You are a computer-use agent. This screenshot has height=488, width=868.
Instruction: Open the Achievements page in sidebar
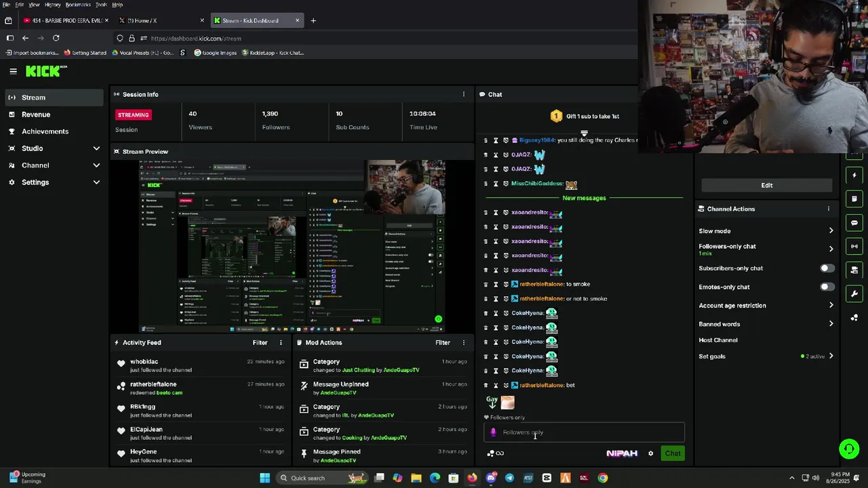54,131
